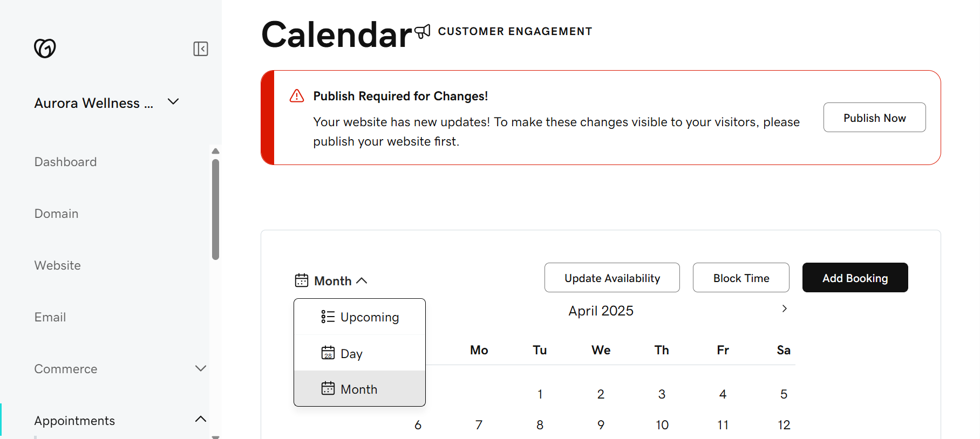
Task: Open Dashboard from the sidebar
Action: click(65, 162)
